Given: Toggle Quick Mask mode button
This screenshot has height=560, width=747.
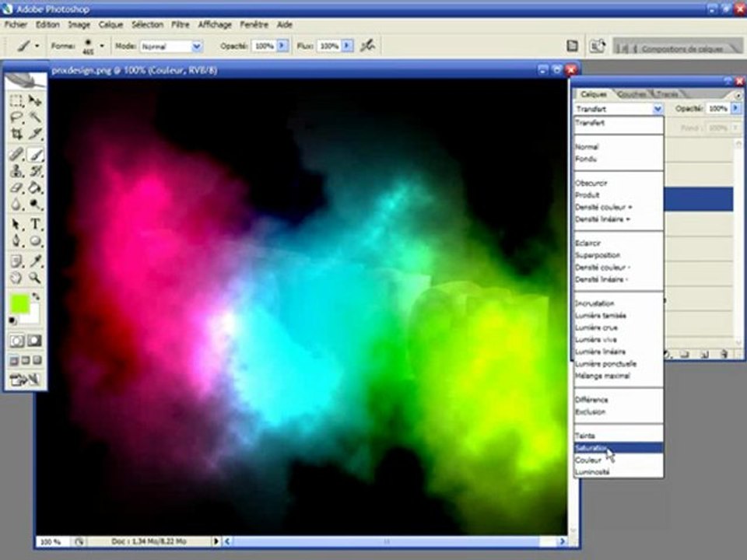Looking at the screenshot, I should point(34,341).
